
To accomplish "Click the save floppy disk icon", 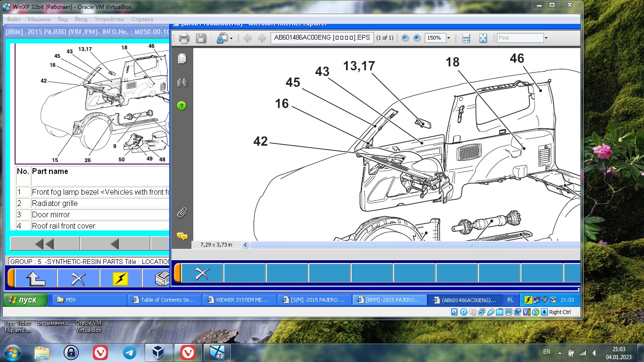I will (x=201, y=38).
